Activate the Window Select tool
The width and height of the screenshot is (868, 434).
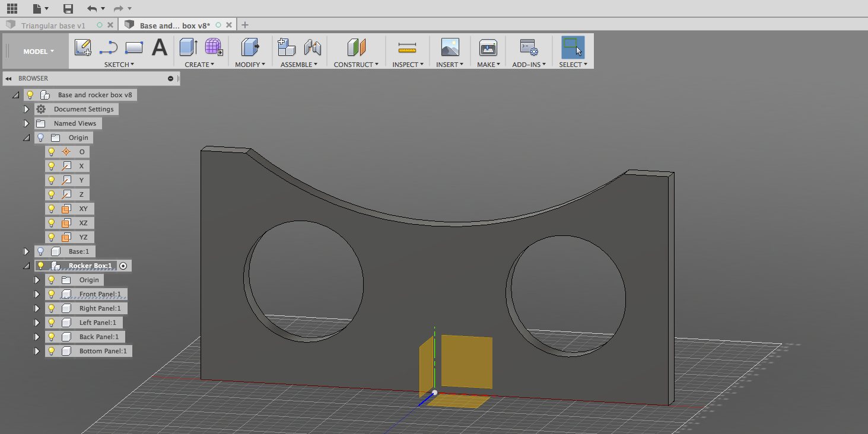coord(573,47)
